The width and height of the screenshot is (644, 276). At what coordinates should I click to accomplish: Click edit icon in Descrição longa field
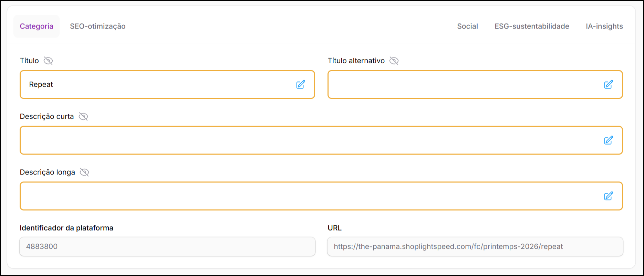tap(608, 196)
